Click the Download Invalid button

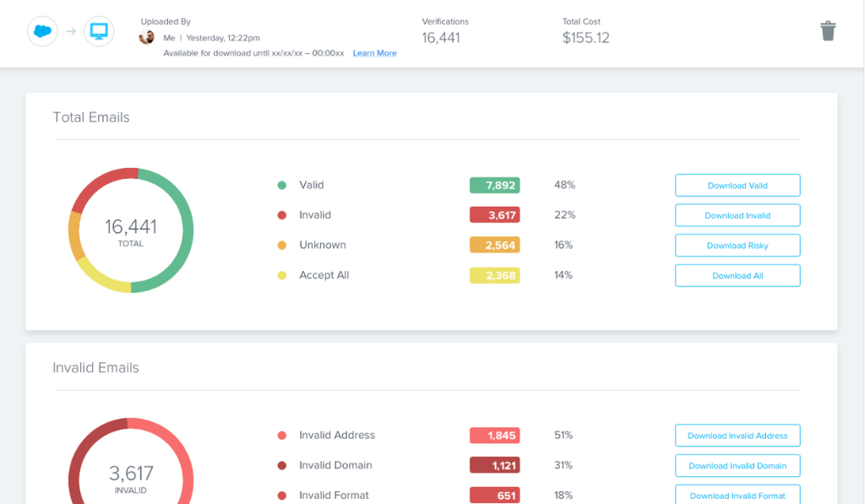[x=737, y=215]
